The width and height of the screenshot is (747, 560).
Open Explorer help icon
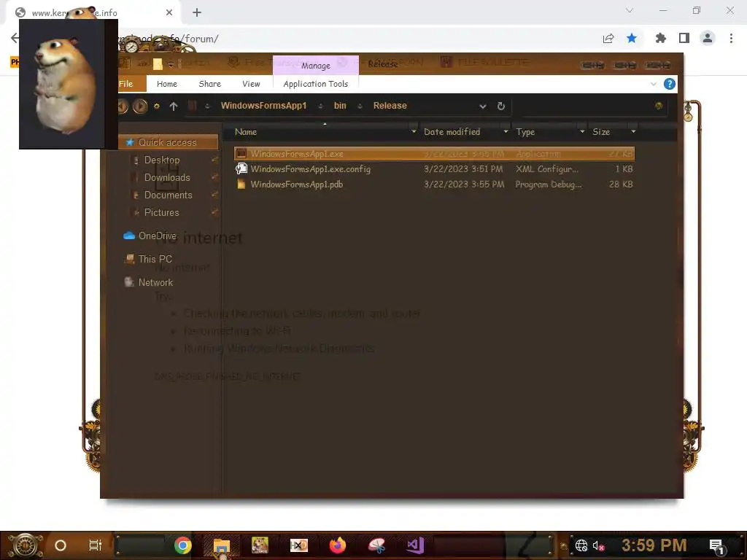click(x=670, y=85)
